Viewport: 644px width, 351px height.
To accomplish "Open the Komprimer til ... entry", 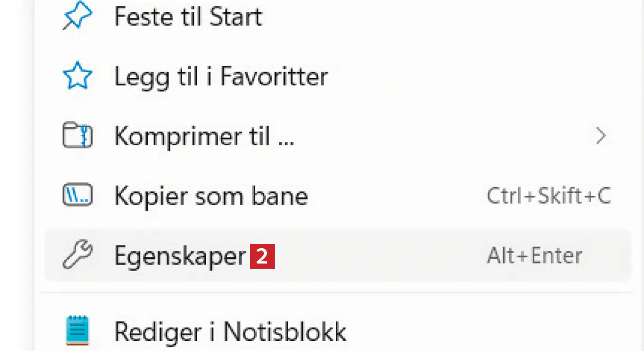I will [204, 137].
